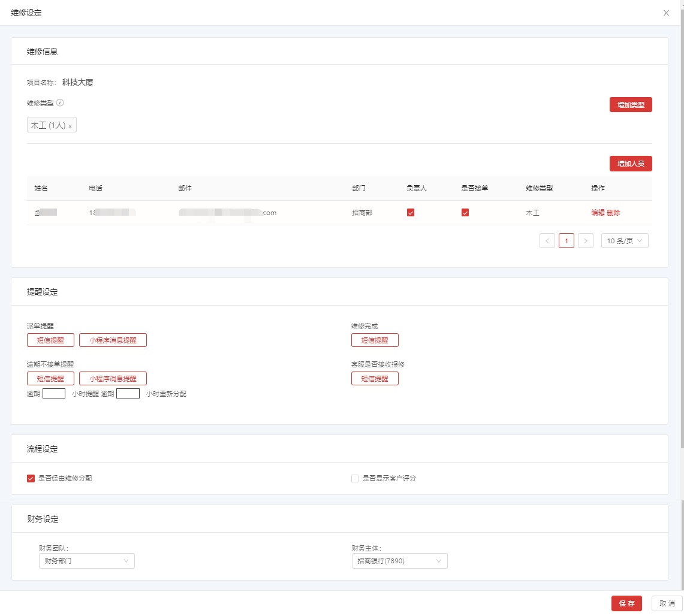Uncheck the 是否接单 checkbox in table row
Screen dimensions: 684x616
465,213
